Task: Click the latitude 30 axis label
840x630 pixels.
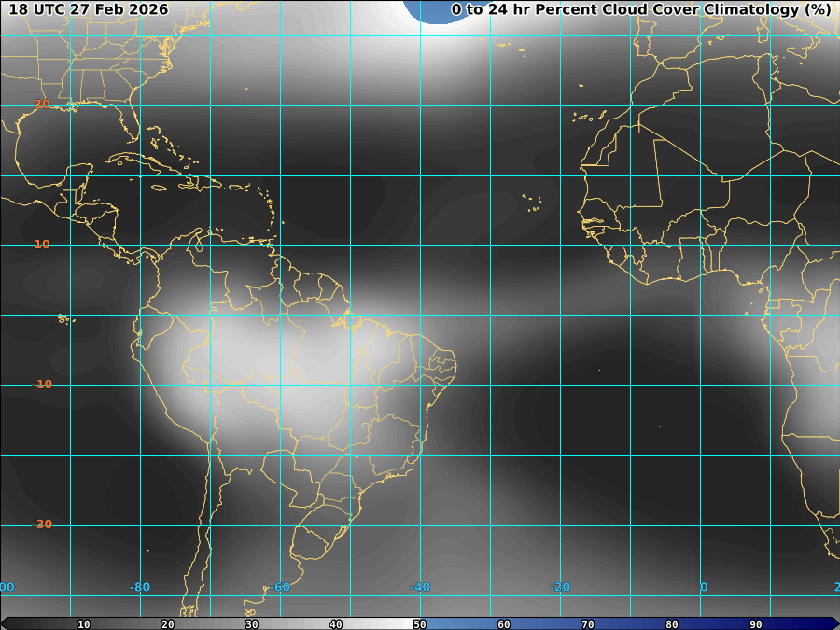Action: (x=42, y=105)
